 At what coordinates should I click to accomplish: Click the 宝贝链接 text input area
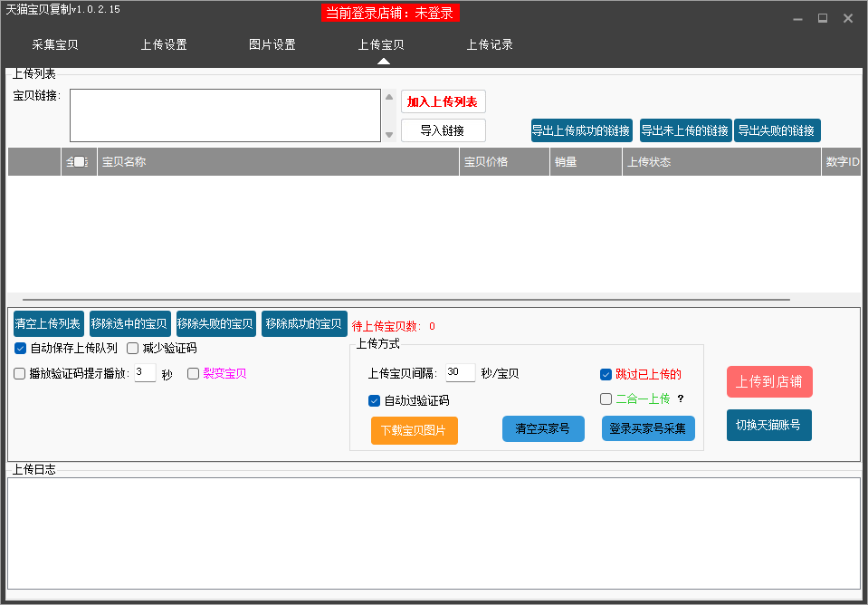[224, 115]
